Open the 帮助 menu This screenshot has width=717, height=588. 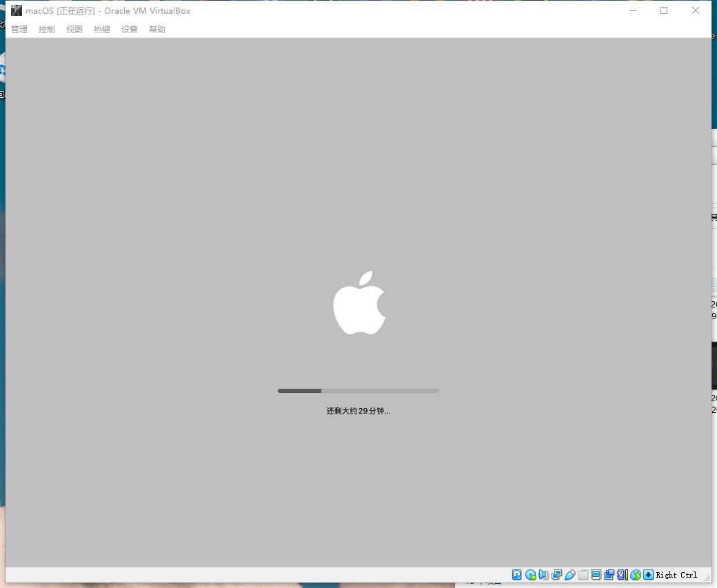(x=156, y=29)
